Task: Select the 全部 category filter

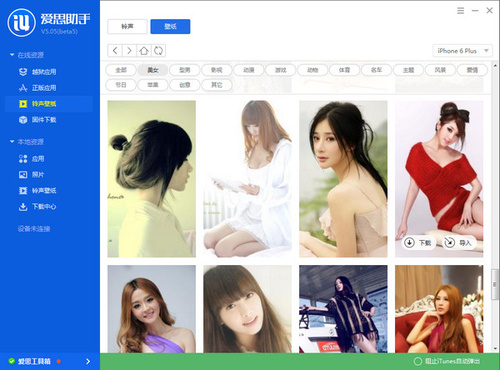Action: point(121,70)
